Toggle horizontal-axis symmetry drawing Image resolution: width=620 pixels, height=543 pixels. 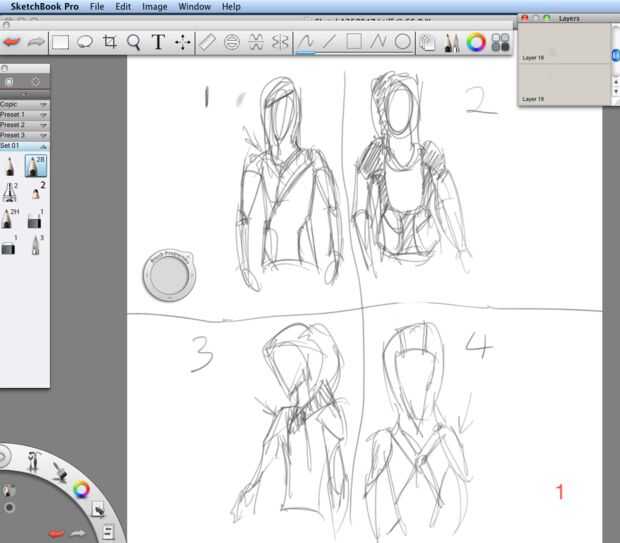click(256, 42)
